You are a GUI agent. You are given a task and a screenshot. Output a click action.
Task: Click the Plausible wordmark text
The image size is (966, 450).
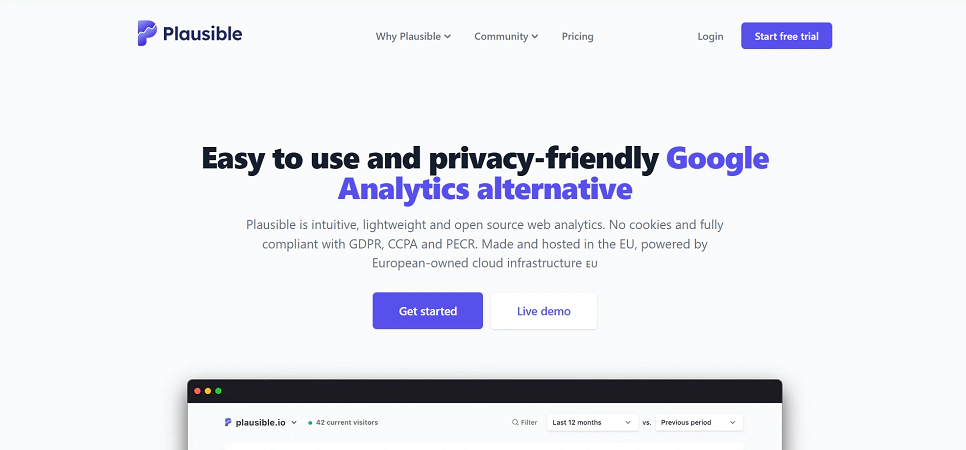[x=204, y=33]
